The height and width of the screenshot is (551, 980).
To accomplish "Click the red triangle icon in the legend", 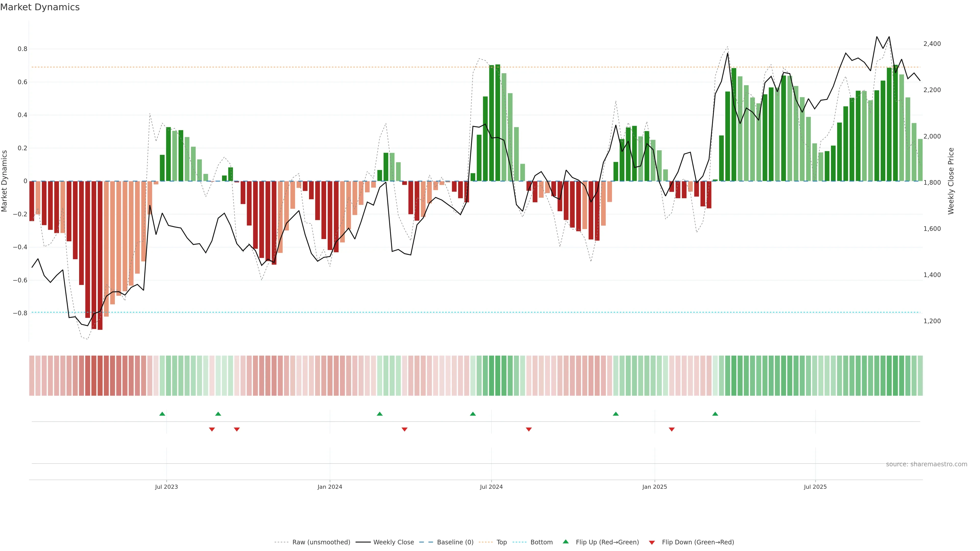I will tap(652, 543).
